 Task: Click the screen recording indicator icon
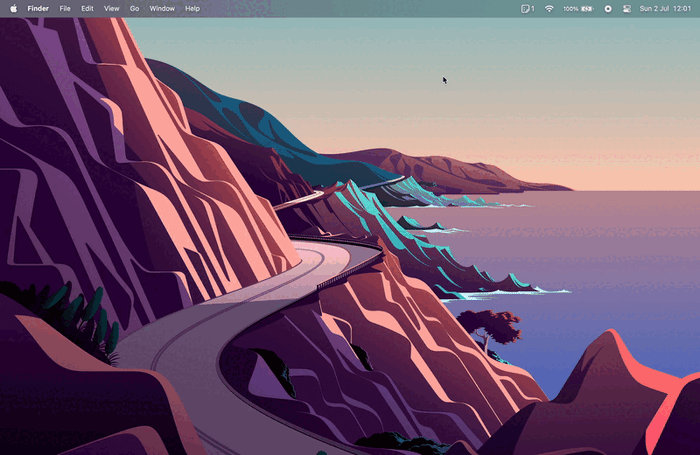[608, 8]
